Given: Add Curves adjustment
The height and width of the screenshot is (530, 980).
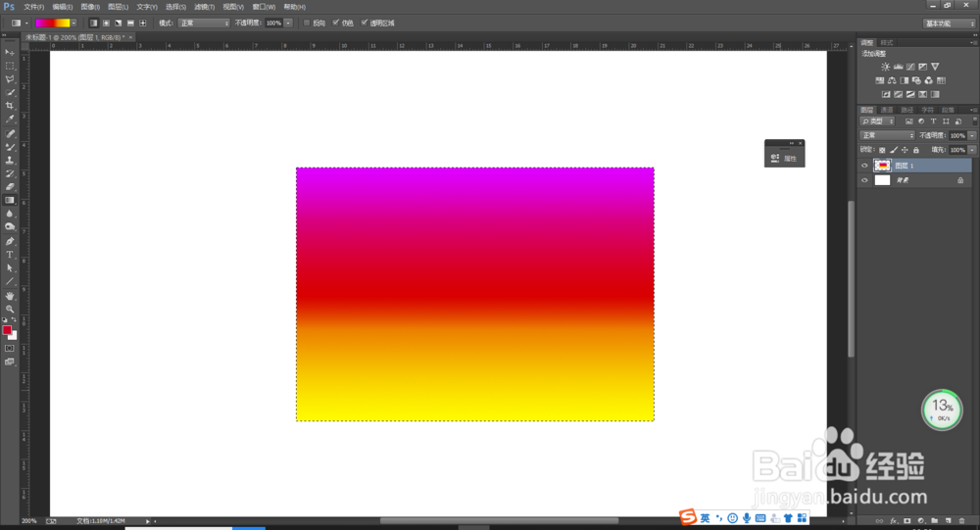Looking at the screenshot, I should pyautogui.click(x=910, y=67).
